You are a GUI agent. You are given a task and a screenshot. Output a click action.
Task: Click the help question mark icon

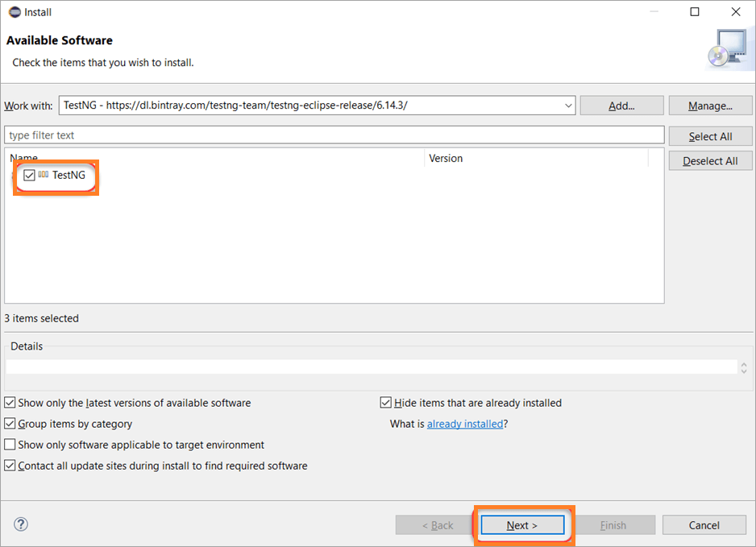(21, 524)
